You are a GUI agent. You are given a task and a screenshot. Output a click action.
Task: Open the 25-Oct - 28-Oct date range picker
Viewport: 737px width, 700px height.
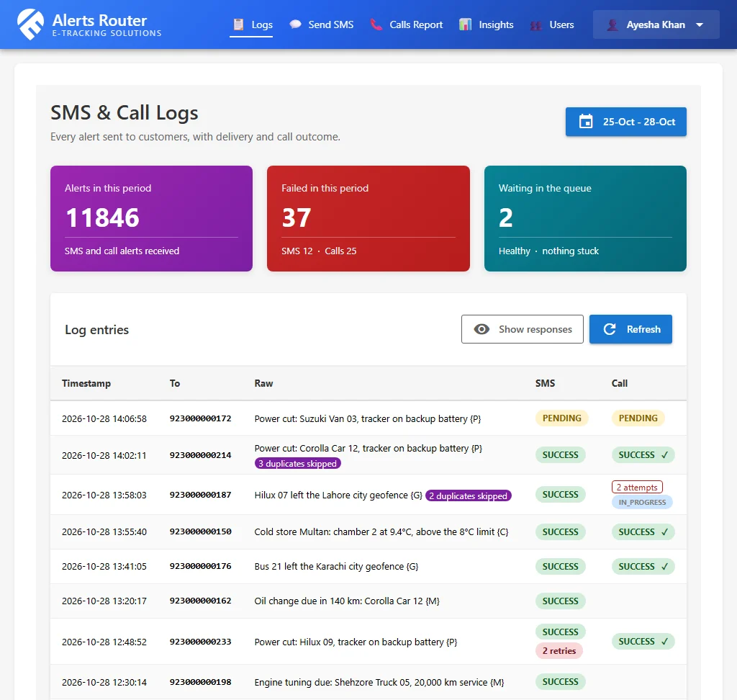click(625, 122)
